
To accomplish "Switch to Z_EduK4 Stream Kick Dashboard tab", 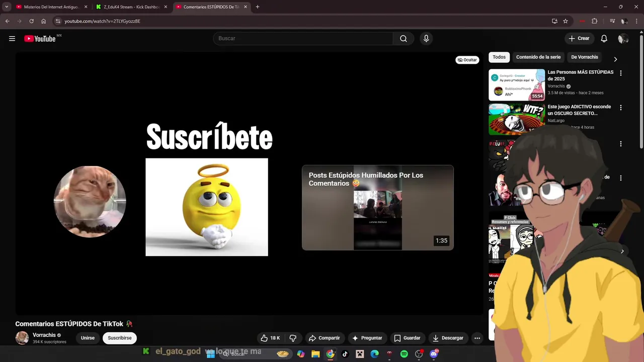I will point(132,7).
